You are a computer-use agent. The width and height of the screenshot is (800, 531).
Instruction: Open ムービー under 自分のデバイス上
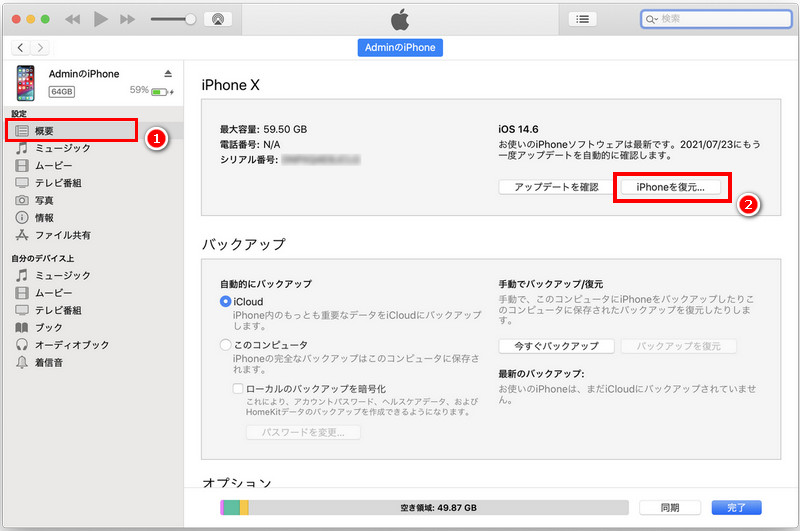pyautogui.click(x=44, y=293)
